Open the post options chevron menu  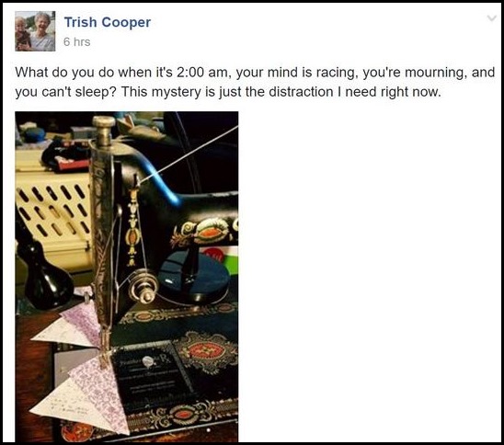(x=492, y=18)
